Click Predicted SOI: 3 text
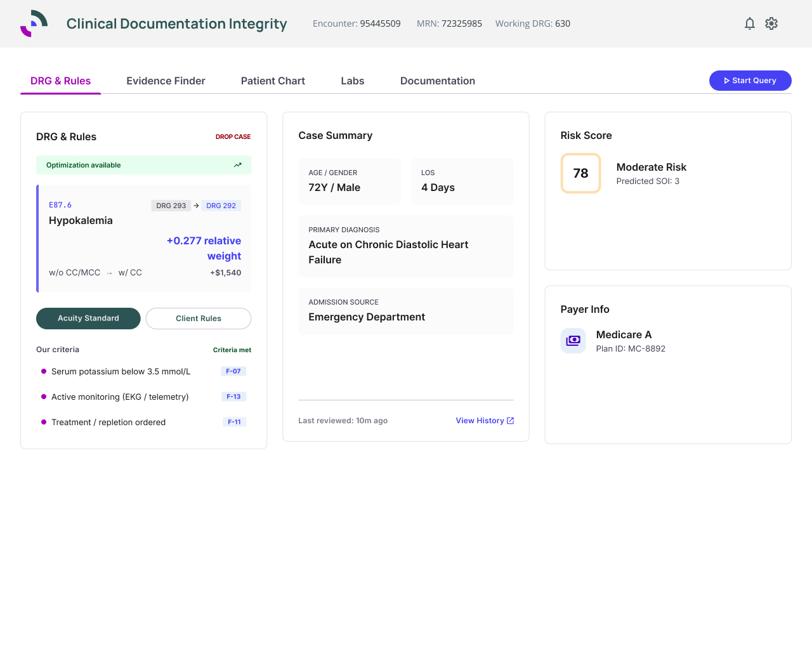This screenshot has width=812, height=665. click(648, 181)
